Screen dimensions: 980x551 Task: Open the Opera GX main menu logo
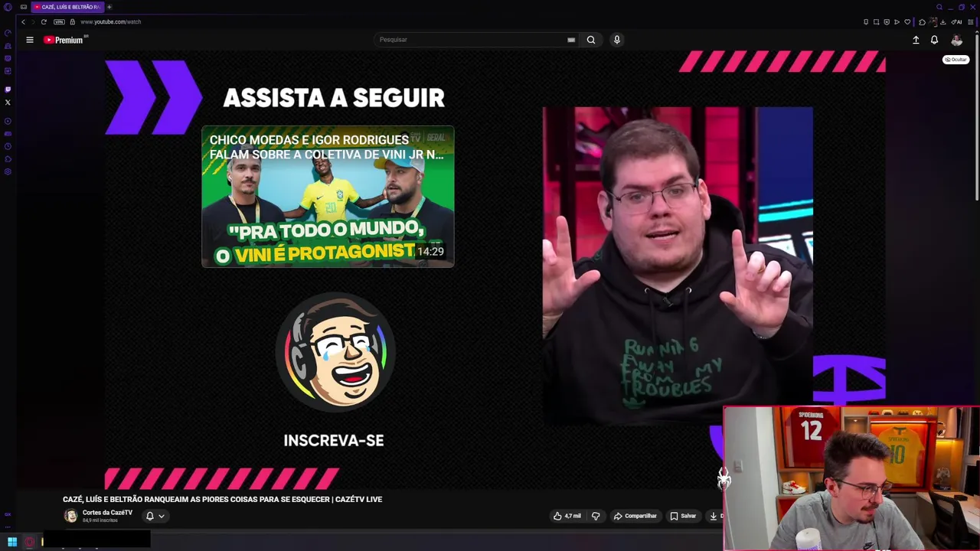[x=8, y=7]
